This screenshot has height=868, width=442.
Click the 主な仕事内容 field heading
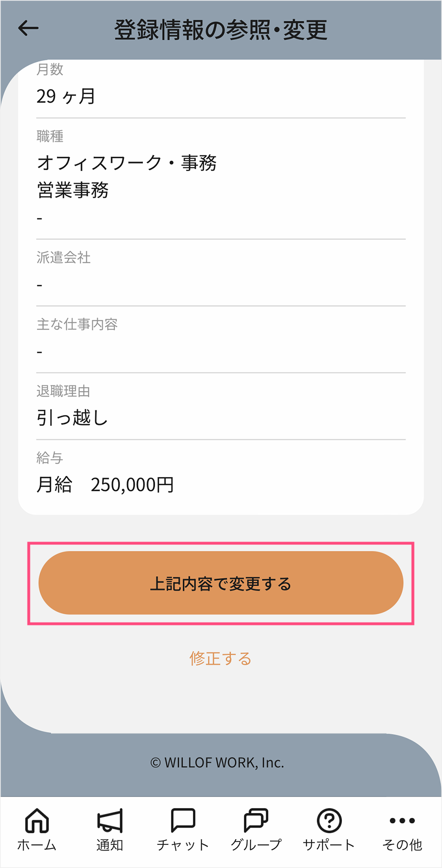(77, 324)
